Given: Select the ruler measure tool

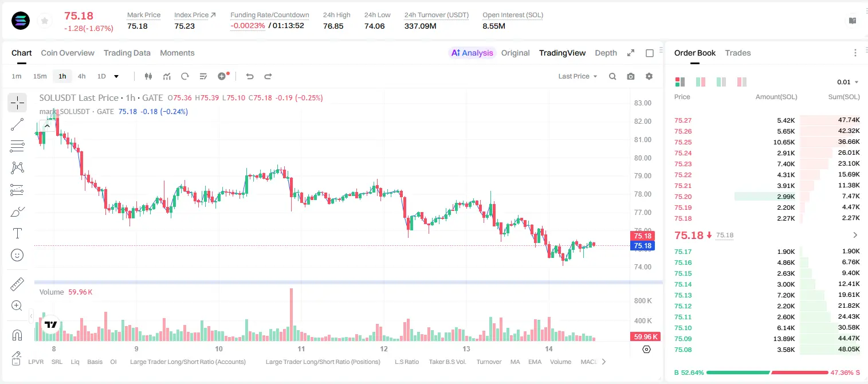Looking at the screenshot, I should click(17, 284).
